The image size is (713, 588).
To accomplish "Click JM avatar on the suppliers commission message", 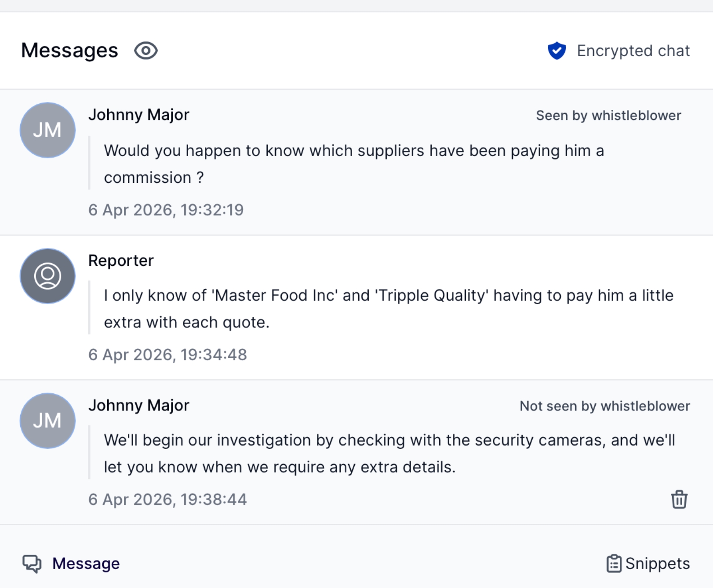I will [47, 130].
